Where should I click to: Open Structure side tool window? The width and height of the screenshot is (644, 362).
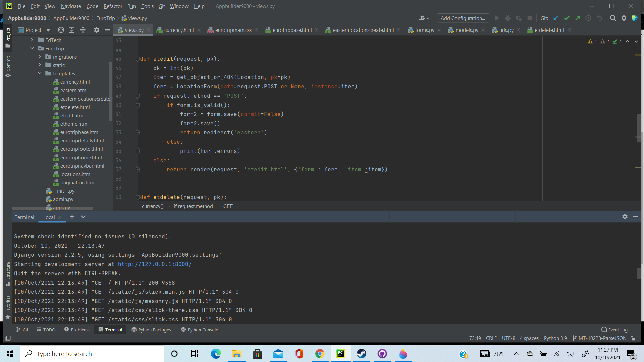click(x=8, y=274)
